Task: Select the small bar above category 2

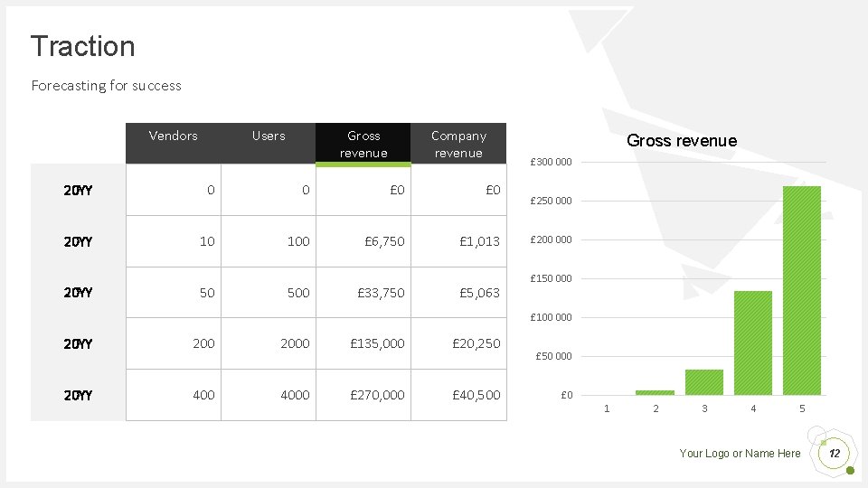Action: tap(656, 392)
